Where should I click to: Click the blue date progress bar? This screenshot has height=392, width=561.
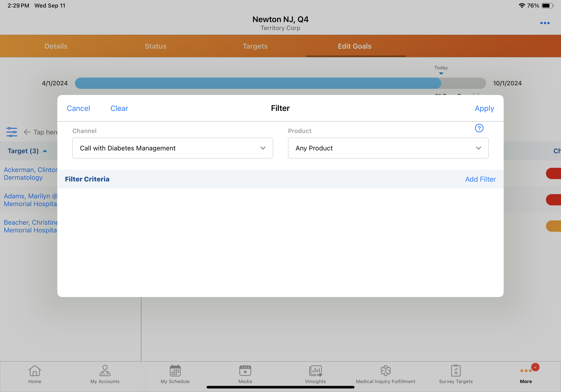coord(258,83)
